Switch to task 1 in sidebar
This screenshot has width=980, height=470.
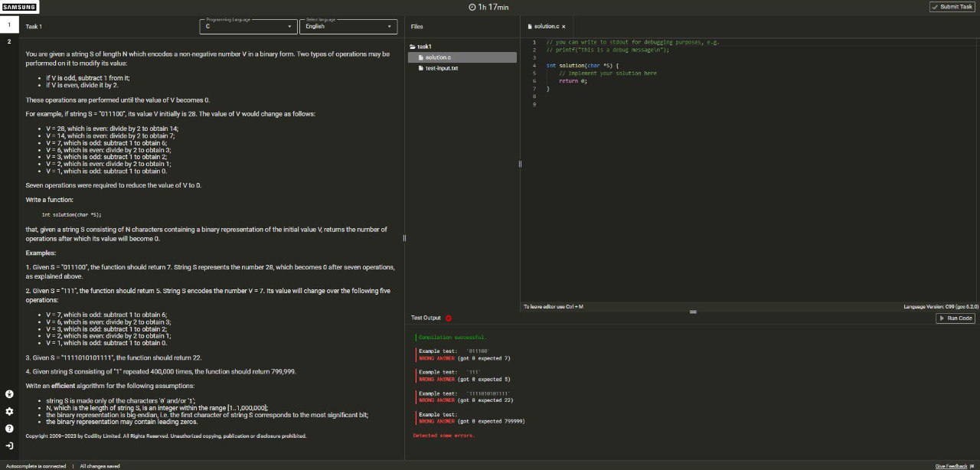pyautogui.click(x=9, y=25)
